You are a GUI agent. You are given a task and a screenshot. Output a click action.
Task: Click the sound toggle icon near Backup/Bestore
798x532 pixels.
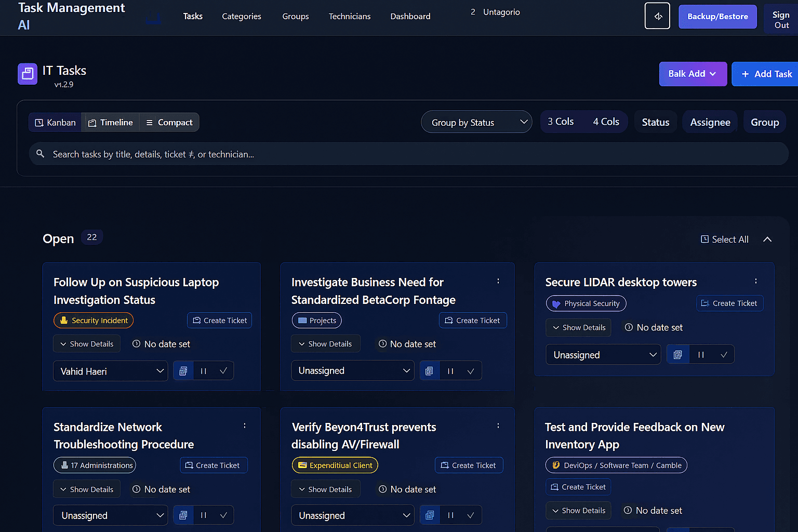click(x=657, y=16)
